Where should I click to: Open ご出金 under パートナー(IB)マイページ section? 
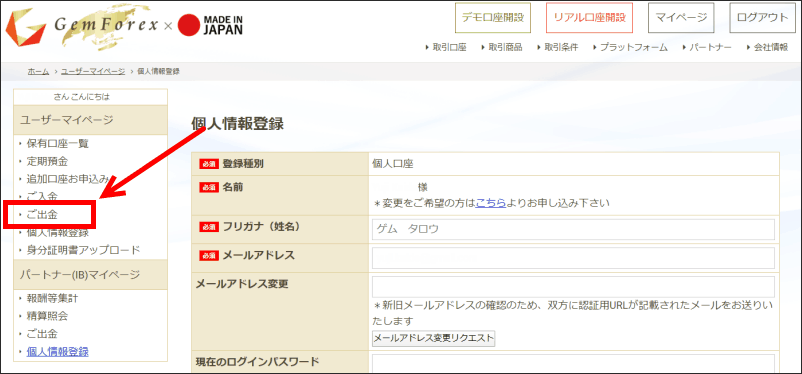42,334
